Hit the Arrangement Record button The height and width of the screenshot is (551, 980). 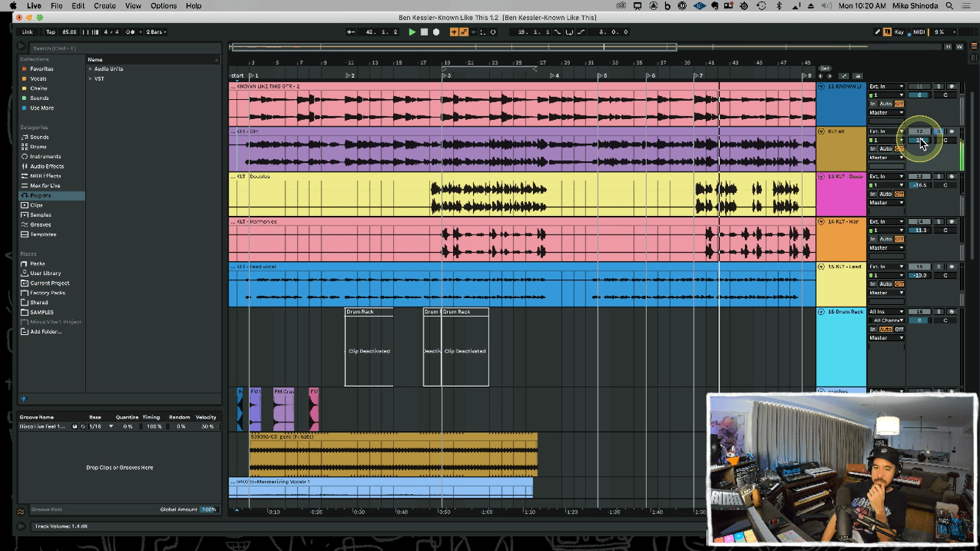[436, 32]
